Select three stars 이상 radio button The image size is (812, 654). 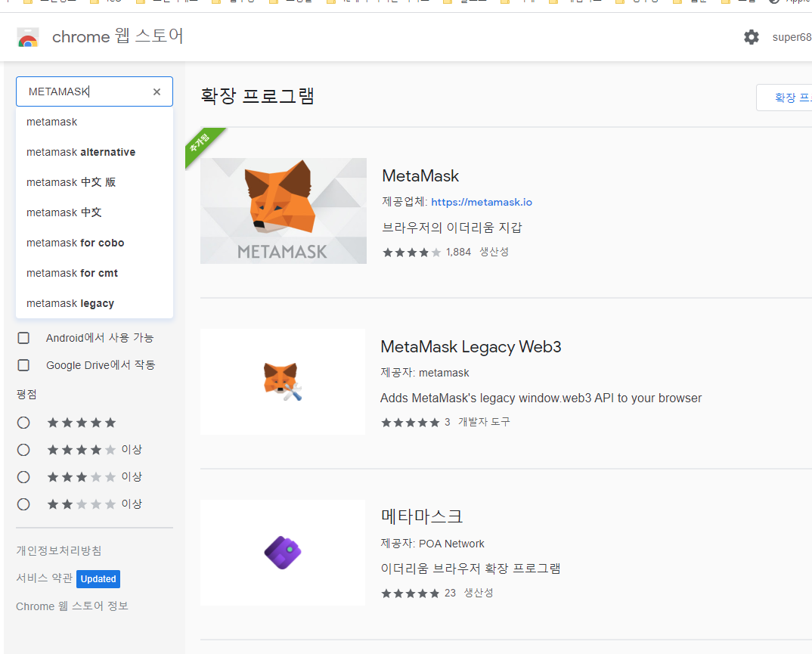pos(23,477)
